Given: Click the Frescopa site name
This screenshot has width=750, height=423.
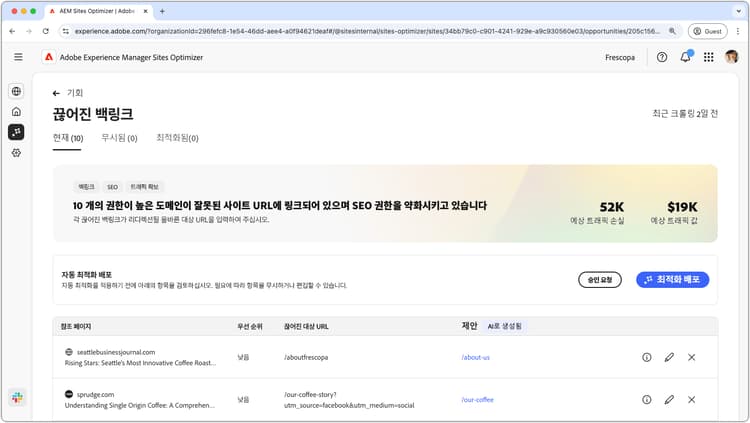Looking at the screenshot, I should (x=620, y=57).
